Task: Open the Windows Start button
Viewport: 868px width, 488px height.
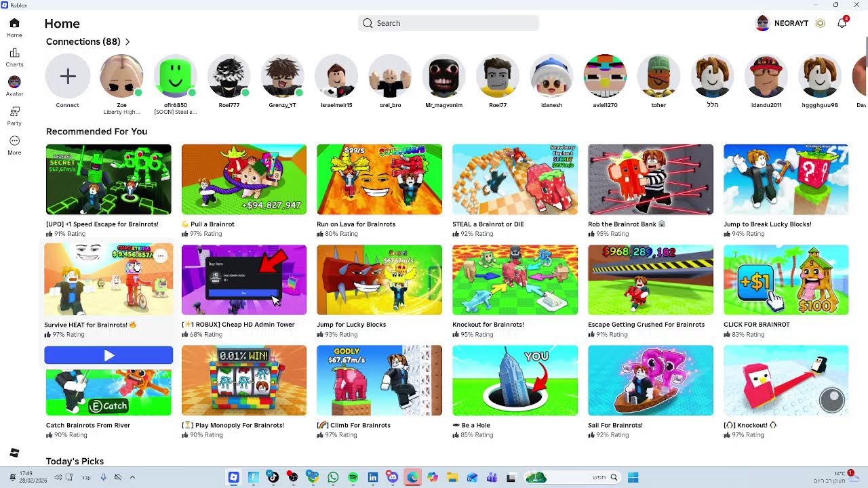Action: [x=633, y=478]
